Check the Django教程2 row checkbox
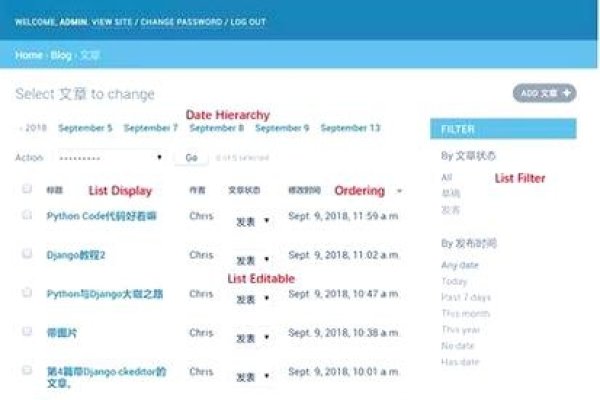Image resolution: width=600 pixels, height=400 pixels. (x=27, y=254)
